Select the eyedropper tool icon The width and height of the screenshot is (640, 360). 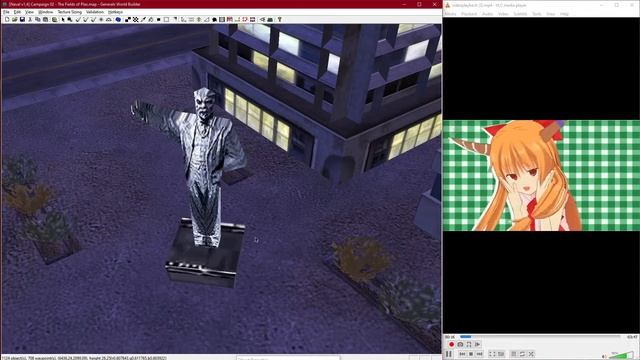pyautogui.click(x=143, y=19)
